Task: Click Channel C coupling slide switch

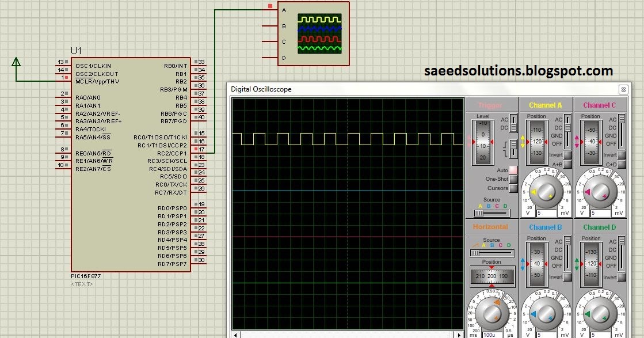Action: tap(622, 132)
